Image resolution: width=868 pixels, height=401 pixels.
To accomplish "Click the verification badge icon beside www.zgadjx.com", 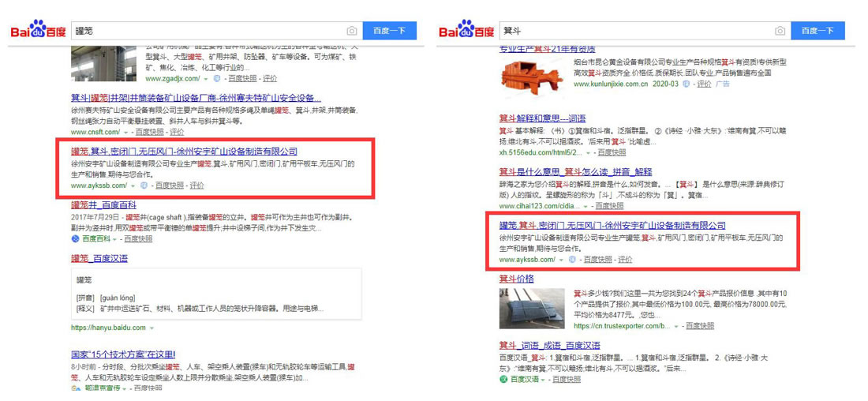I will coord(217,79).
